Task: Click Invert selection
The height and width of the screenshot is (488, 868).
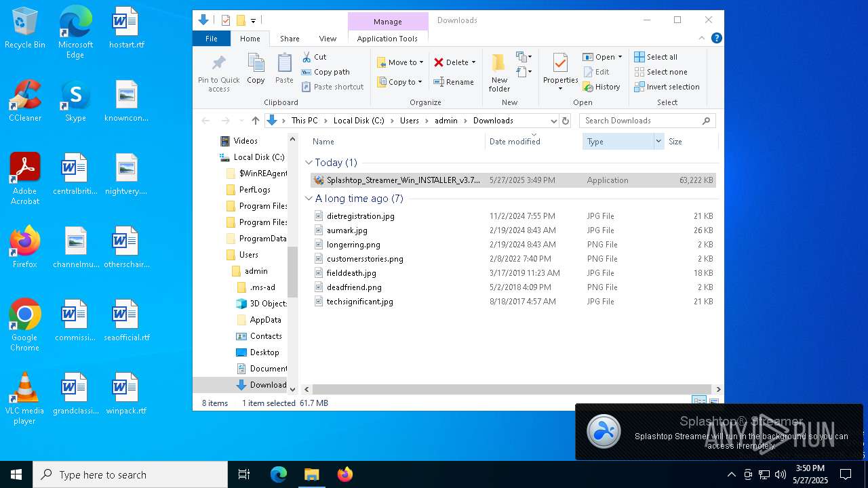Action: (x=667, y=87)
